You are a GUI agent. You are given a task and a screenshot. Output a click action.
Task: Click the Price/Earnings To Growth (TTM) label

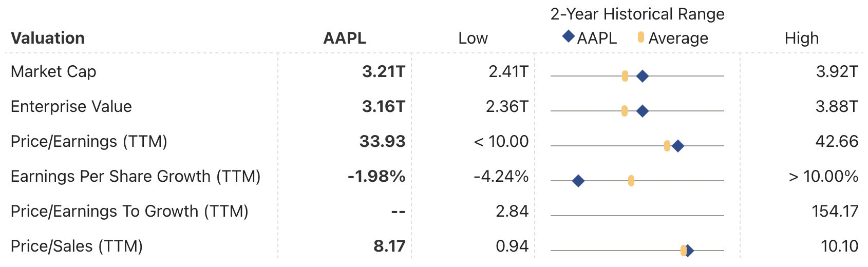pos(129,211)
